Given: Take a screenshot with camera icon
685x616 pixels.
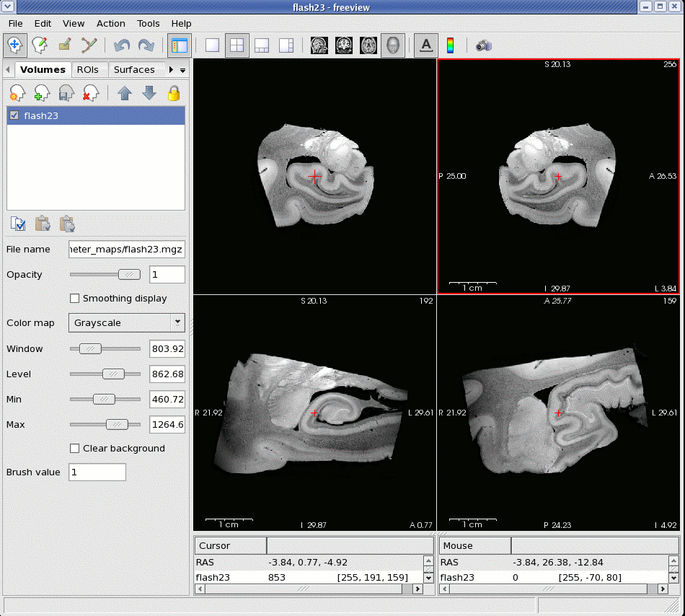Looking at the screenshot, I should click(483, 45).
